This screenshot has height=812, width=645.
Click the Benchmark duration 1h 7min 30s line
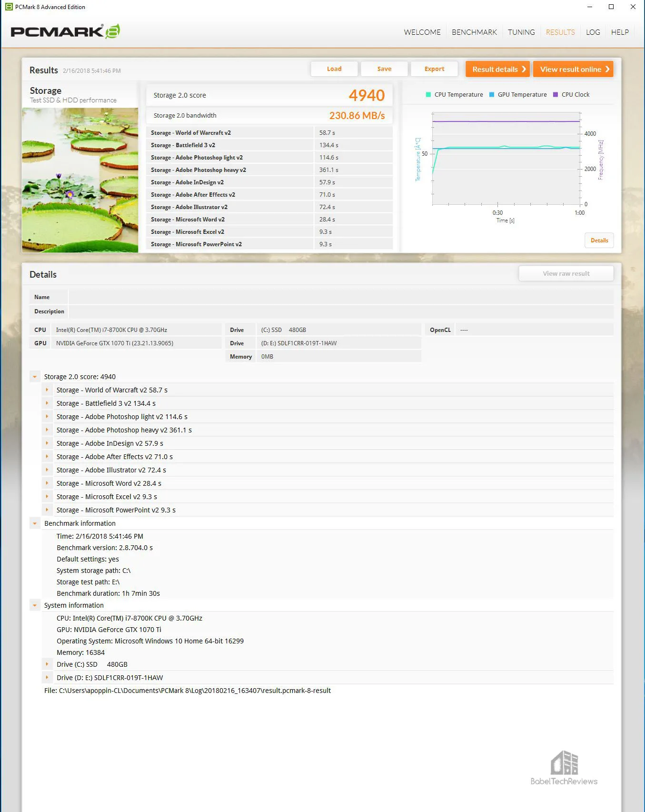108,593
